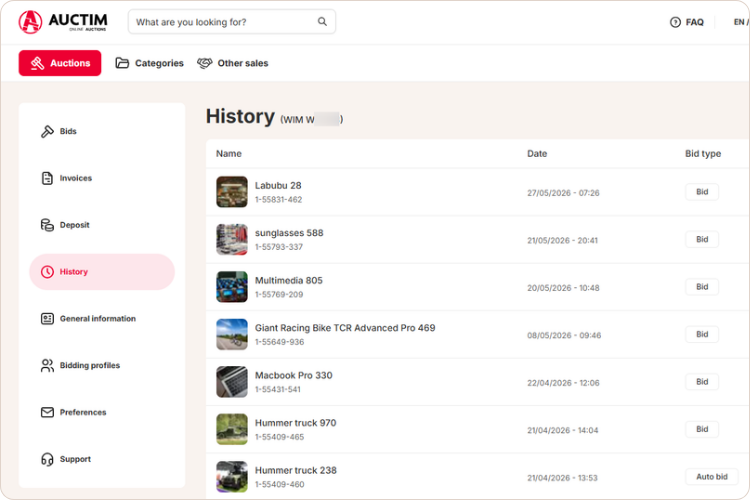Click the Bid tag for Multimedia 805
The height and width of the screenshot is (500, 750).
coord(702,287)
